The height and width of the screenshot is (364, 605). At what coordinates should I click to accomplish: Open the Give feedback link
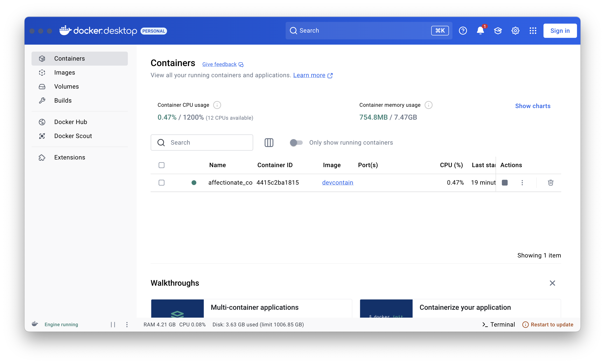(x=219, y=64)
